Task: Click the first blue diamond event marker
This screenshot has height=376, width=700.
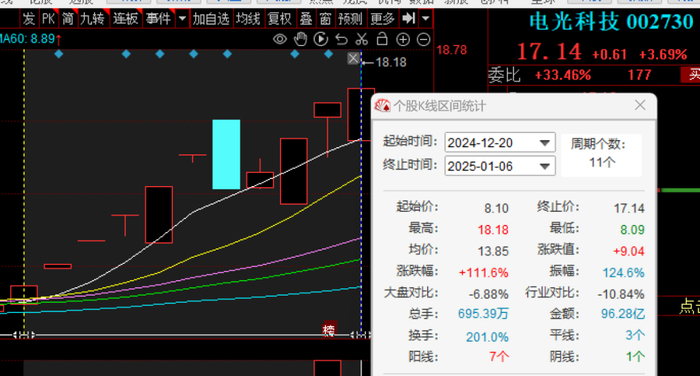Action: click(x=58, y=54)
